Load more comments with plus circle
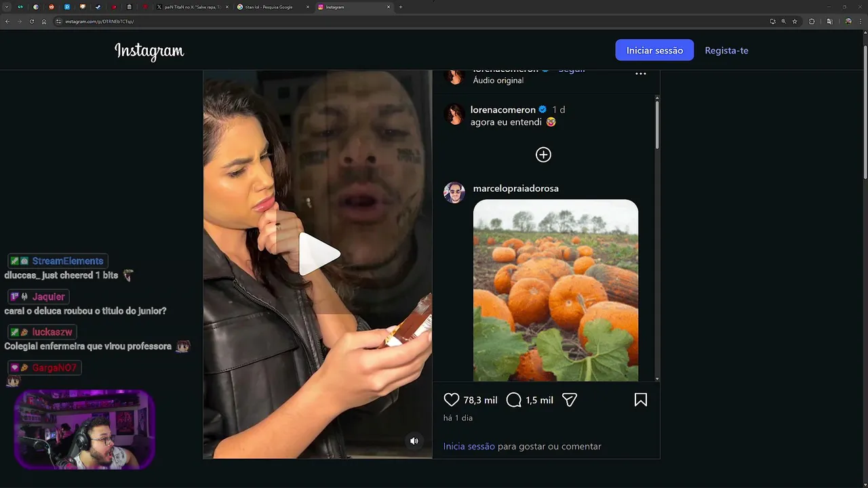This screenshot has width=868, height=488. click(x=543, y=155)
